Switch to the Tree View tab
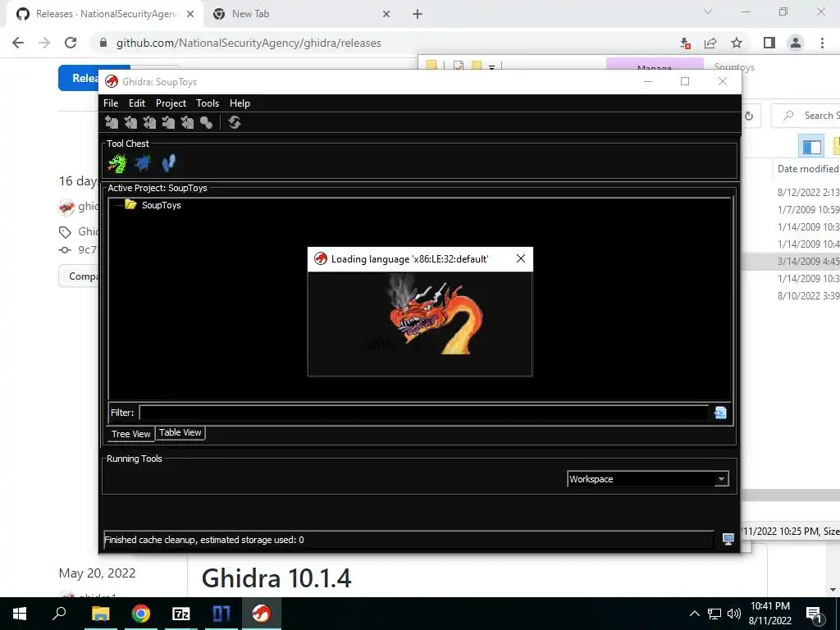 click(x=130, y=434)
